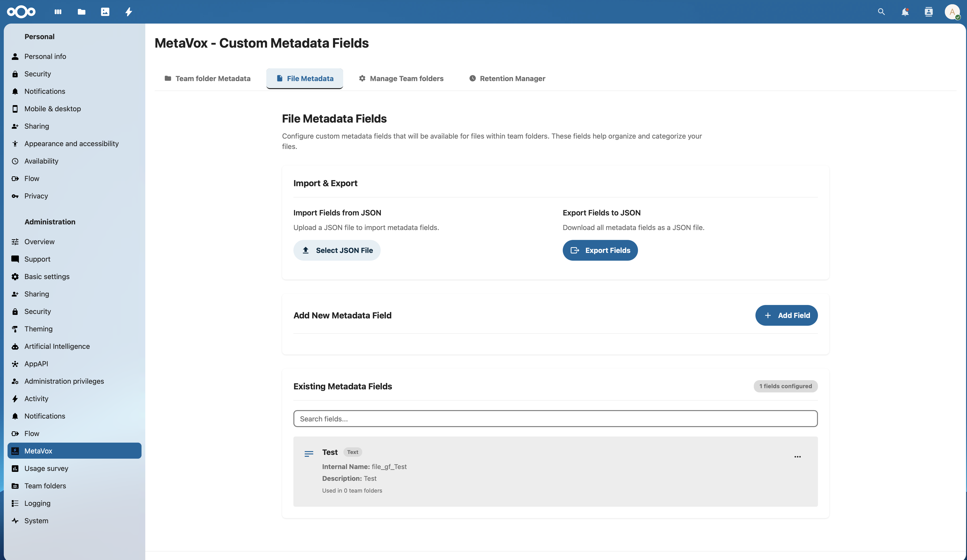967x560 pixels.
Task: Open the Retention Manager tab
Action: (x=507, y=78)
